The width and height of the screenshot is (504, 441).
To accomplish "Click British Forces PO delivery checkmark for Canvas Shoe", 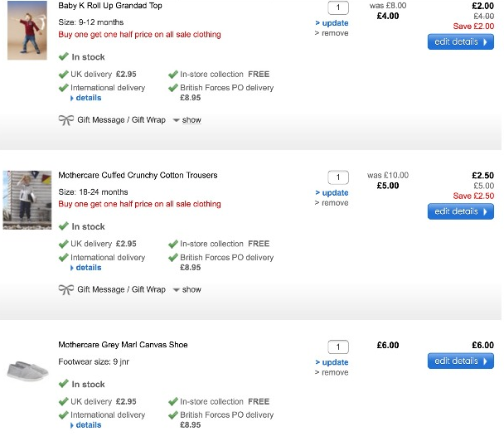I will [172, 415].
